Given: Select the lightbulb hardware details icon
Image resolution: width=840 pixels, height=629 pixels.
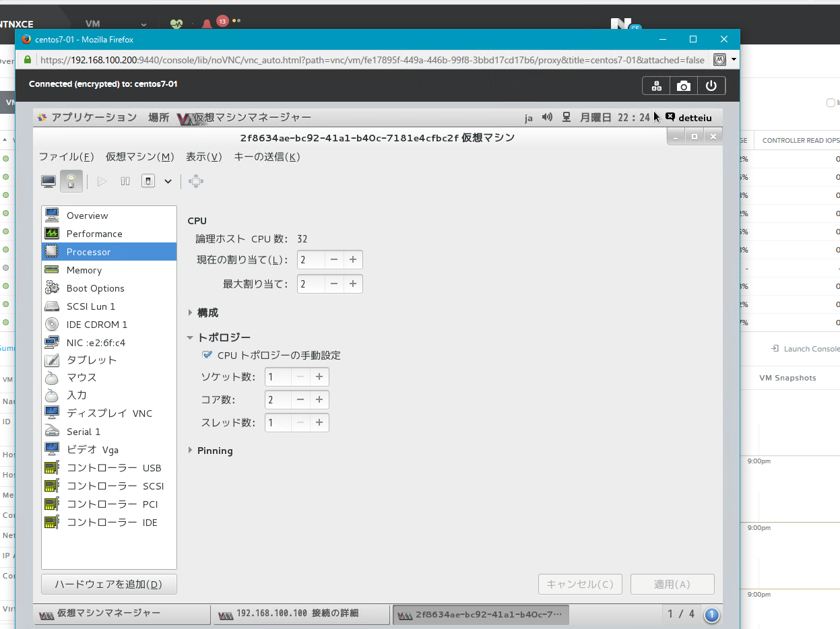Looking at the screenshot, I should coord(71,181).
